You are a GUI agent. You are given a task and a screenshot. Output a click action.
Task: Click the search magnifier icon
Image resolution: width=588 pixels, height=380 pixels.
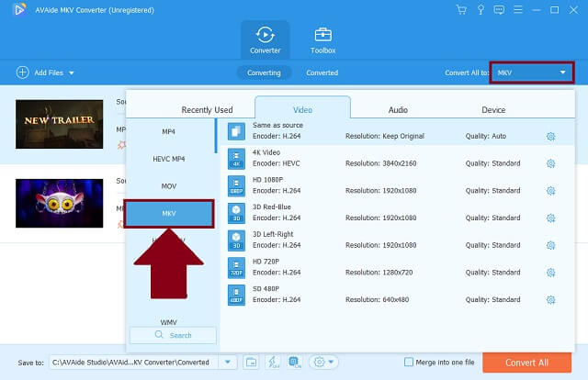pyautogui.click(x=159, y=335)
